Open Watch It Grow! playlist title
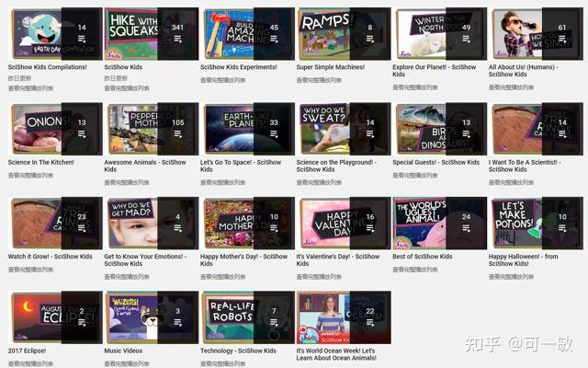Screen dimensions: 588x368 click(51, 257)
